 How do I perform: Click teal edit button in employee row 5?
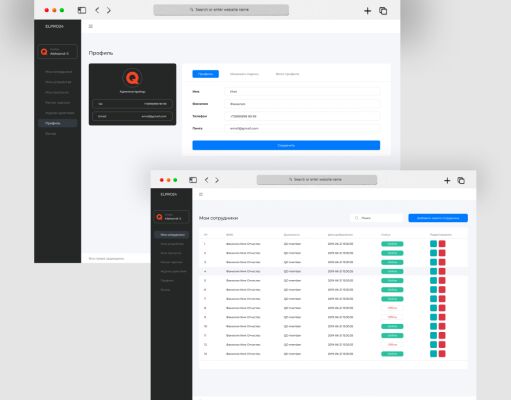pos(433,281)
